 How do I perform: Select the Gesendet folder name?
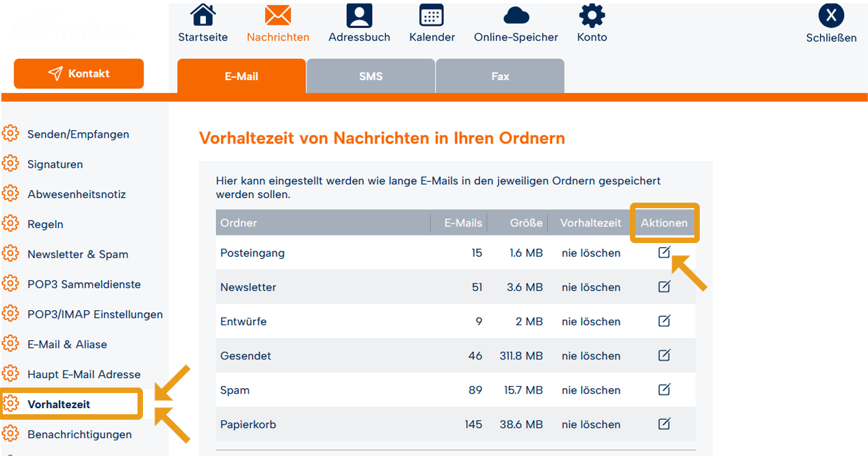246,356
